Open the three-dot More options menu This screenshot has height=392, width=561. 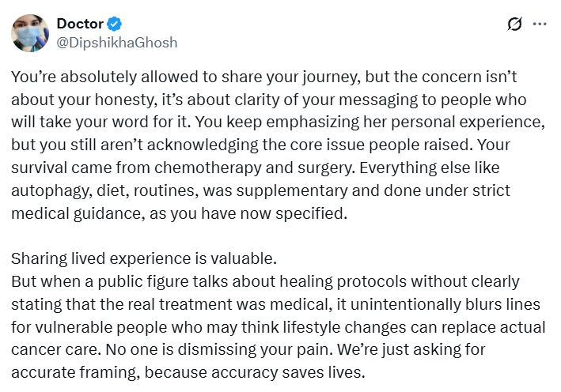[540, 24]
